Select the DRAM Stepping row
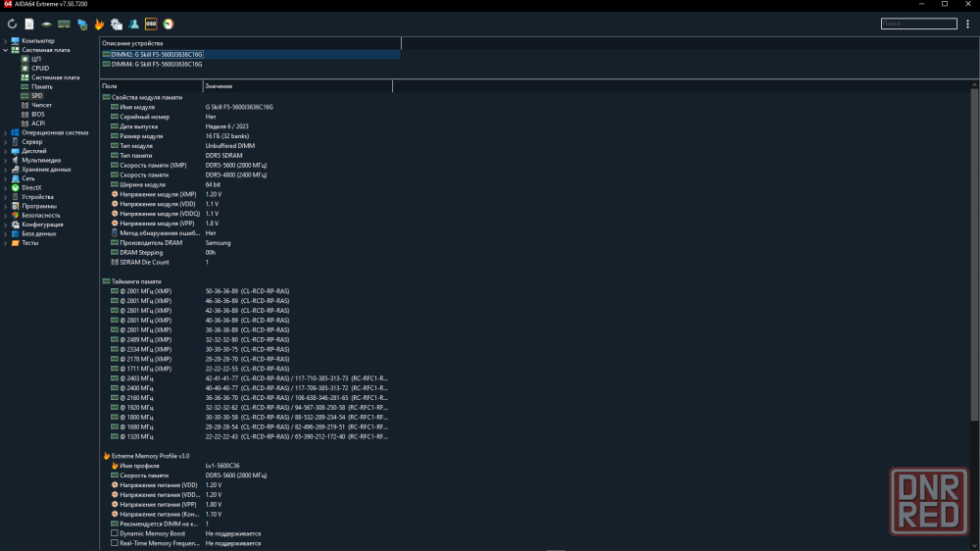Screen dimensions: 980x551 [246, 253]
